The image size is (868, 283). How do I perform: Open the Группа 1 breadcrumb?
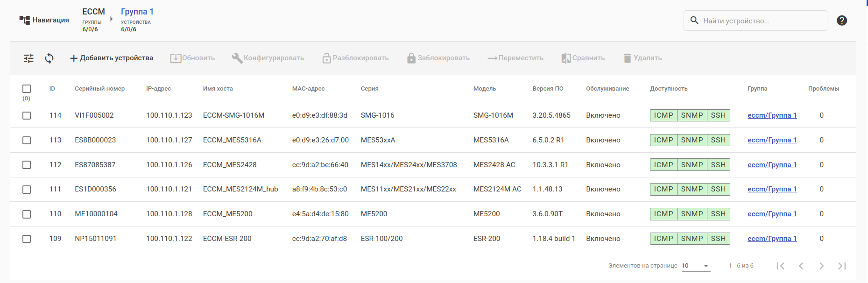pyautogui.click(x=137, y=12)
